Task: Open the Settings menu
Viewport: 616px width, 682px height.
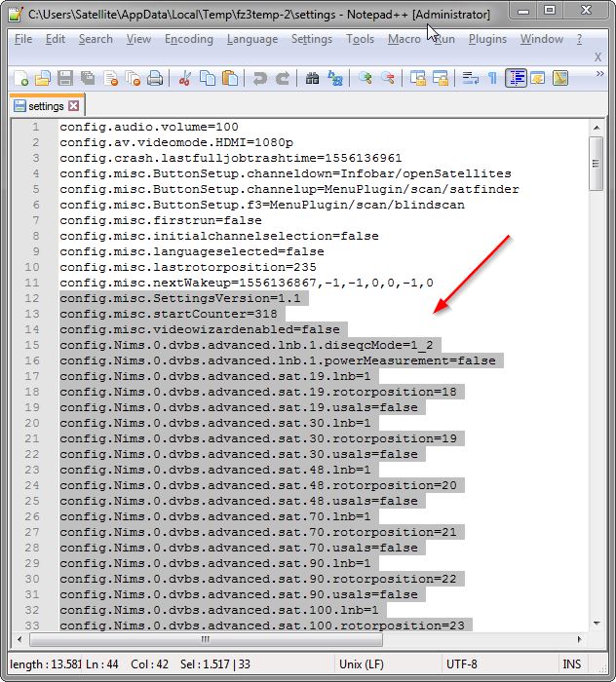Action: pos(312,39)
